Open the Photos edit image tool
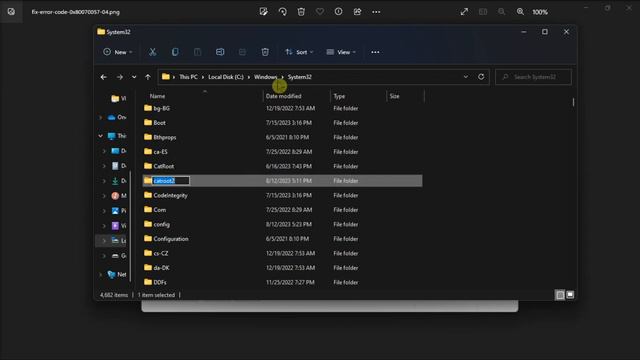640x360 pixels. coord(264,12)
